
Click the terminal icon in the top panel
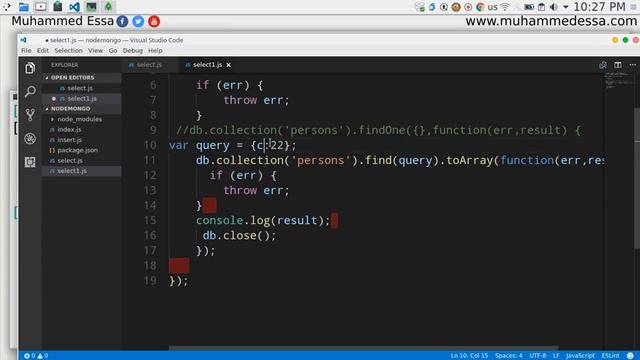pos(91,7)
